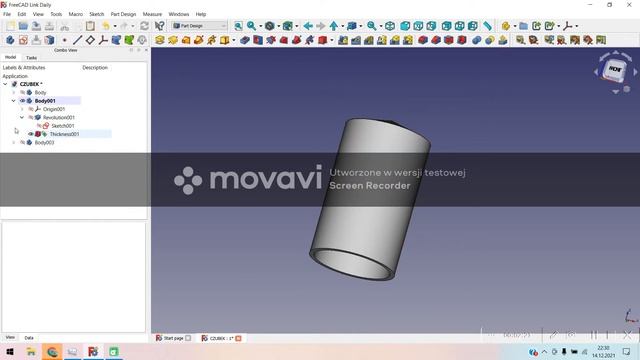
Task: Click the New document icon
Action: point(10,26)
